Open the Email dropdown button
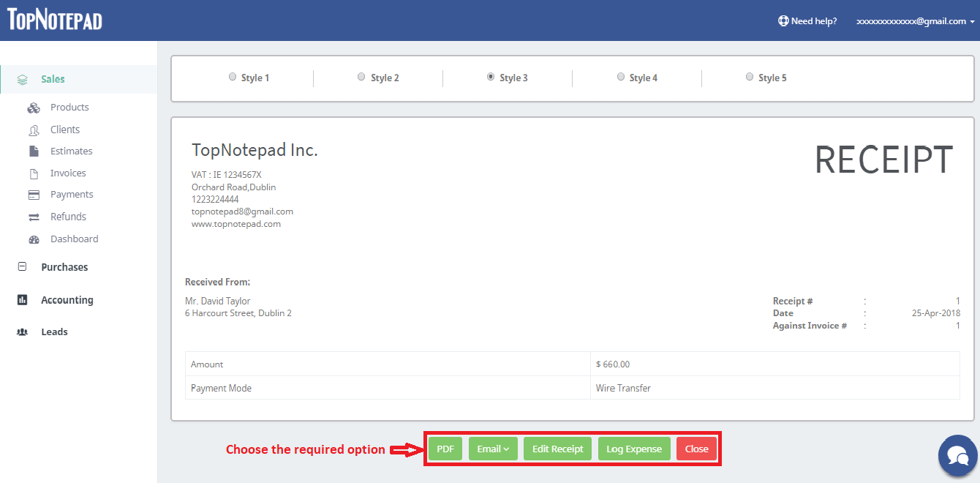This screenshot has width=980, height=483. [493, 449]
